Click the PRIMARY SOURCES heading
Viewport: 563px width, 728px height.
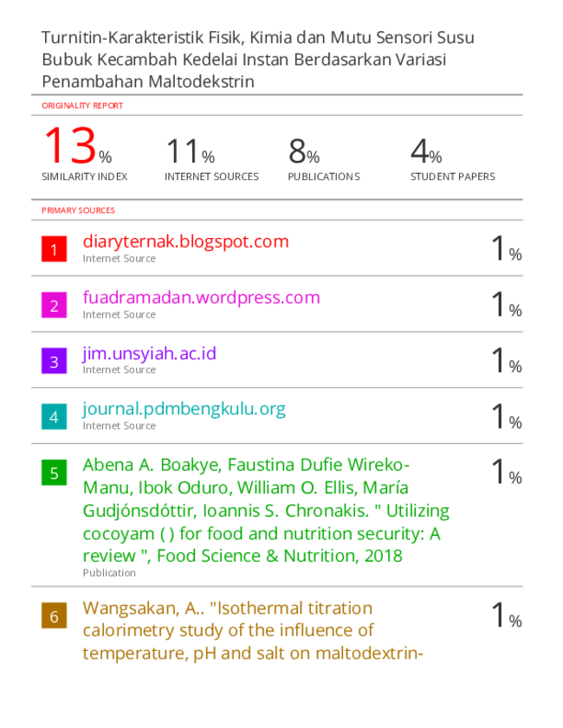pos(78,210)
